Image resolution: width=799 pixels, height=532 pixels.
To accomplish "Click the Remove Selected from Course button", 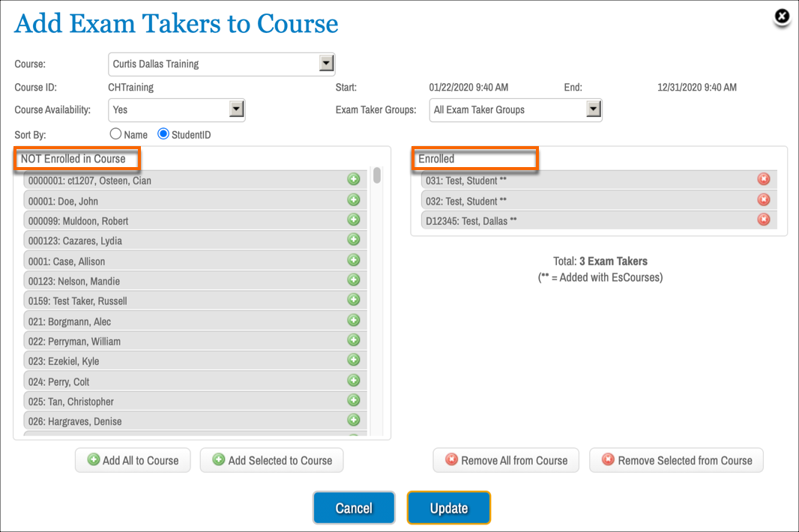I will click(676, 460).
